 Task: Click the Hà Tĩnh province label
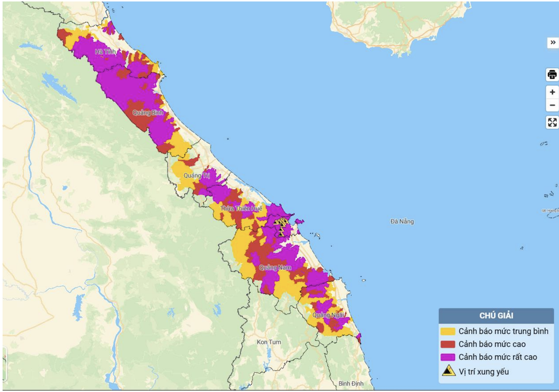(x=105, y=52)
